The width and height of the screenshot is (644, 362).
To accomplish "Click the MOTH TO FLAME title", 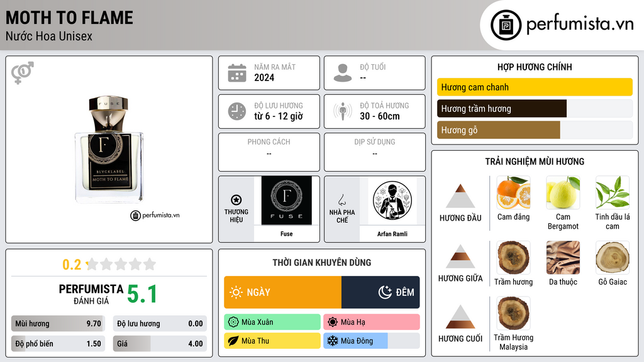I will tap(69, 18).
